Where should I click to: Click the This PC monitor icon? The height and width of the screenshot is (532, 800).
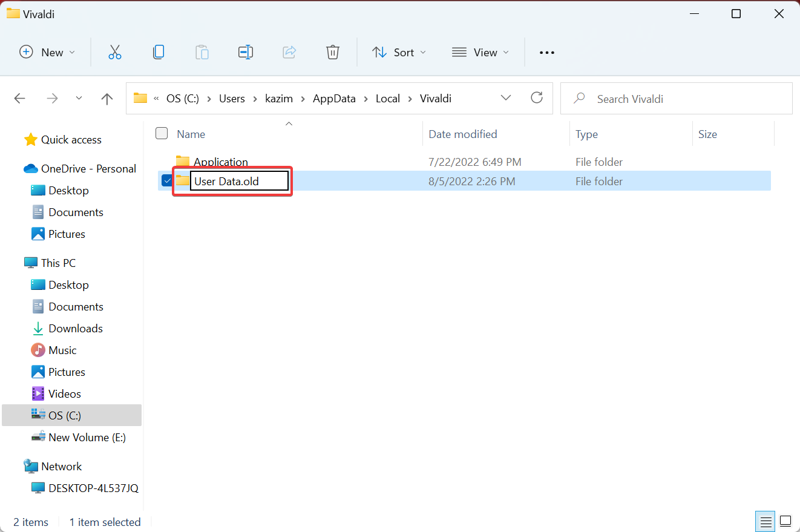pos(31,263)
